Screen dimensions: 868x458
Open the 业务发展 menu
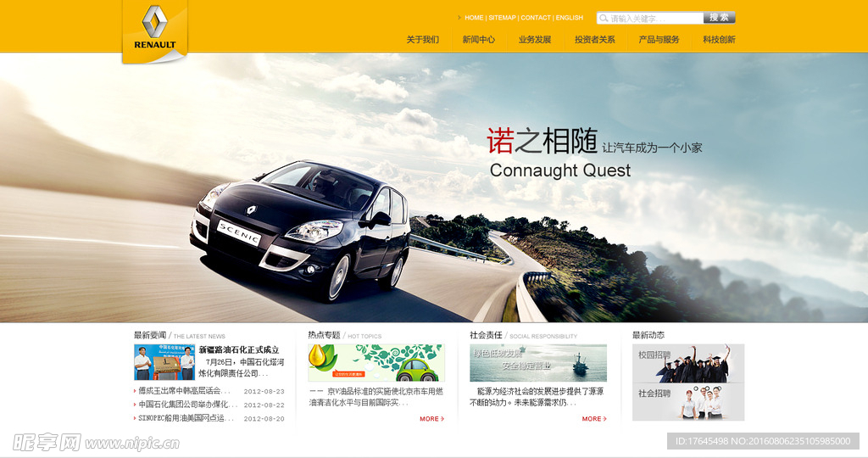(x=535, y=39)
